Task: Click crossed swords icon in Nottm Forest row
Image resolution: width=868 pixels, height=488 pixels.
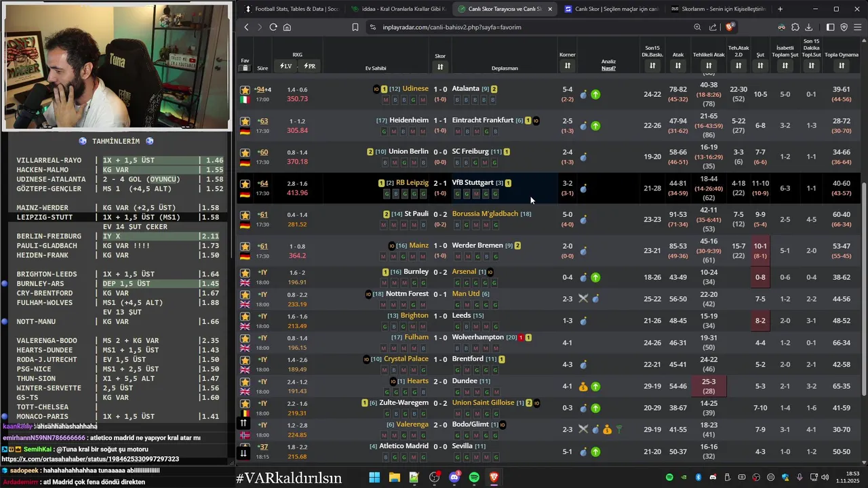Action: 583,298
